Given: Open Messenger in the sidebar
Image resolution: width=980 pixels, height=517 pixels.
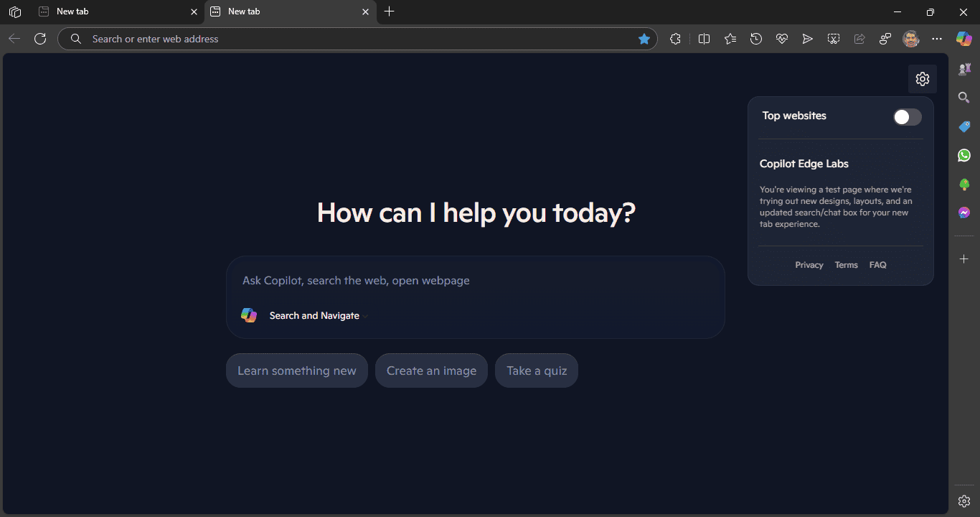Looking at the screenshot, I should click(964, 213).
